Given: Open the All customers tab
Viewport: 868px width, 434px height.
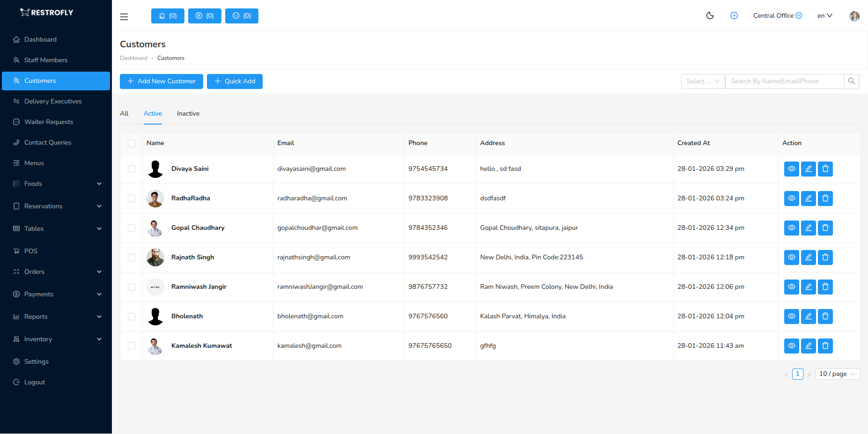Looking at the screenshot, I should 124,113.
